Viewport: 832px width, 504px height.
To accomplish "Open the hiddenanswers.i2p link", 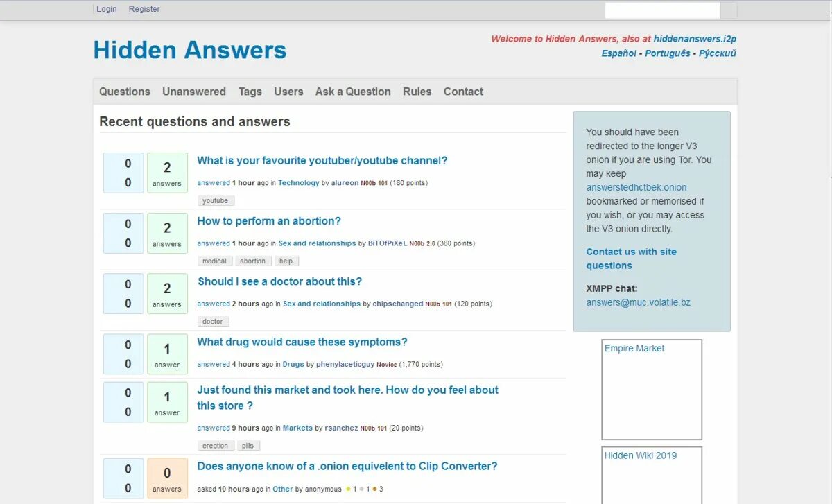I will pos(695,39).
